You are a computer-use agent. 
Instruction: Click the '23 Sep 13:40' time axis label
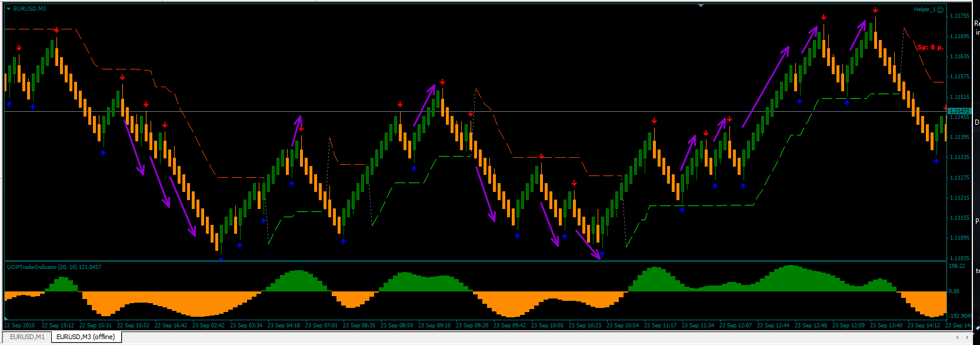tap(886, 326)
